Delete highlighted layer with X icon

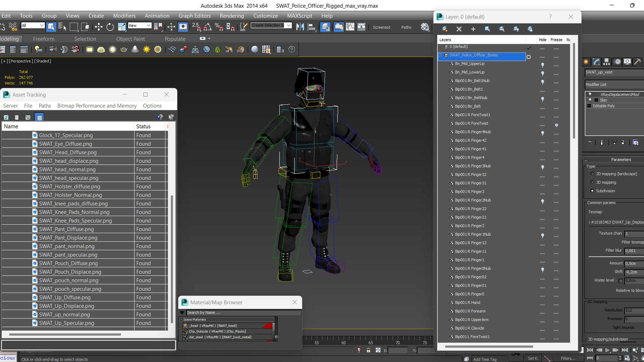coord(459,29)
